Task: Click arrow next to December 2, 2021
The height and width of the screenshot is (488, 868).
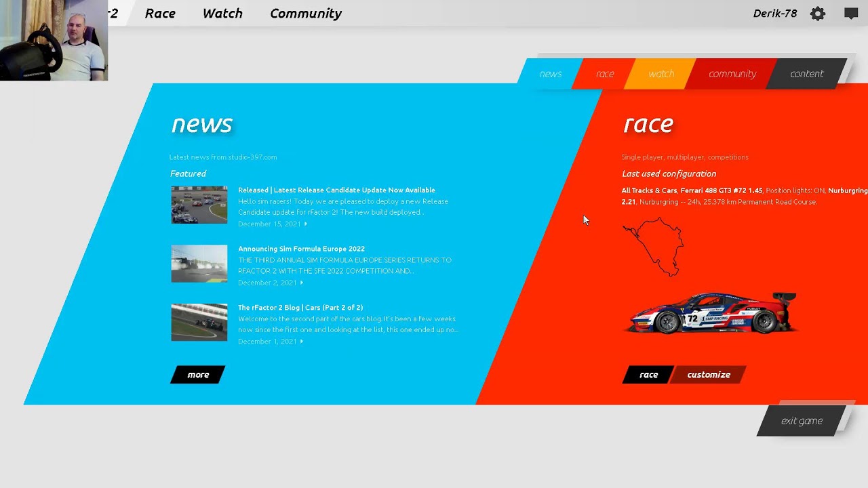Action: click(302, 283)
